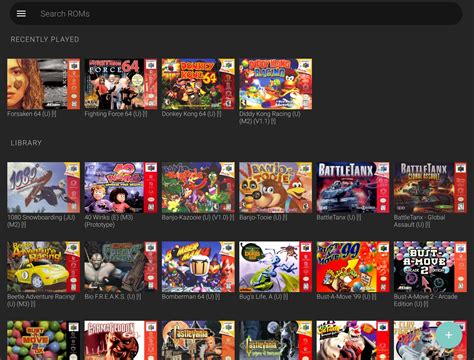This screenshot has width=474, height=360.
Task: Launch Fighting Force 64 cover
Action: (x=121, y=84)
